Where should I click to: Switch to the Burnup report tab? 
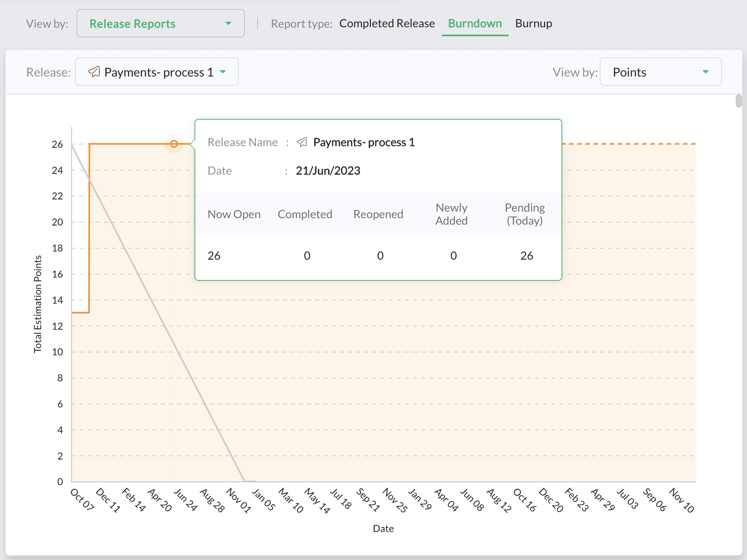click(x=533, y=24)
